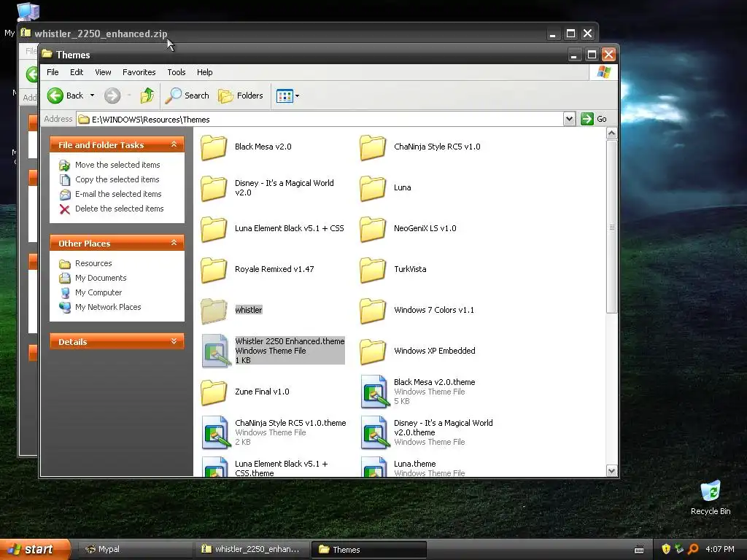Viewport: 747px width, 560px height.
Task: Go up one folder level
Action: pyautogui.click(x=147, y=96)
